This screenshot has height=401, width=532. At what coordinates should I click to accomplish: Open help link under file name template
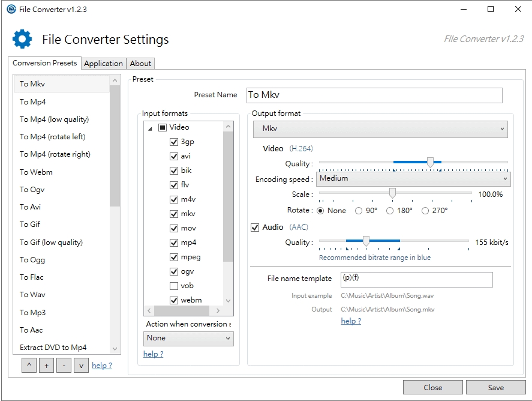(x=351, y=321)
